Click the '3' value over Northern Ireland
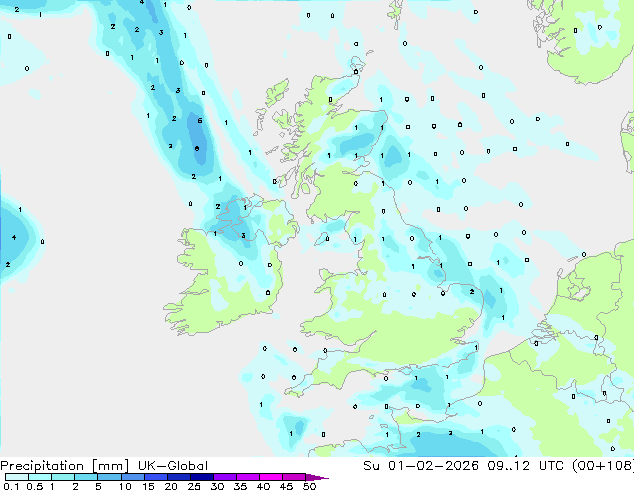The image size is (634, 490). click(x=243, y=235)
